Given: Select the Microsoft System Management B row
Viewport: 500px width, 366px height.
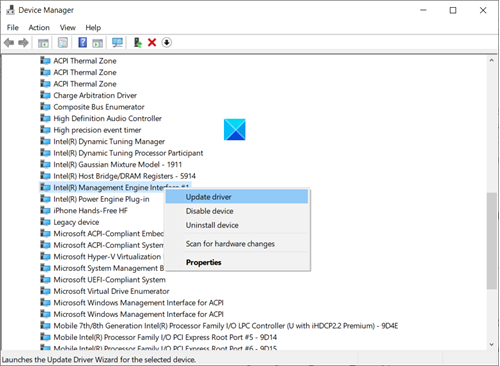Looking at the screenshot, I should coord(109,268).
